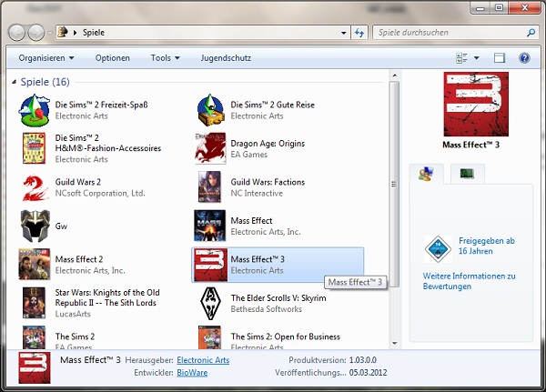
Task: Open Jugendschutz in the toolbar
Action: coord(226,58)
